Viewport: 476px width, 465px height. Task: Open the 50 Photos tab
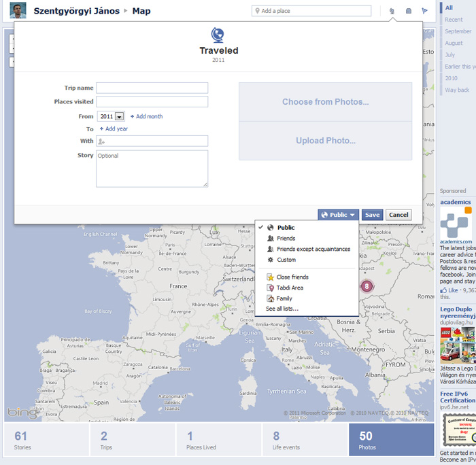click(x=391, y=440)
